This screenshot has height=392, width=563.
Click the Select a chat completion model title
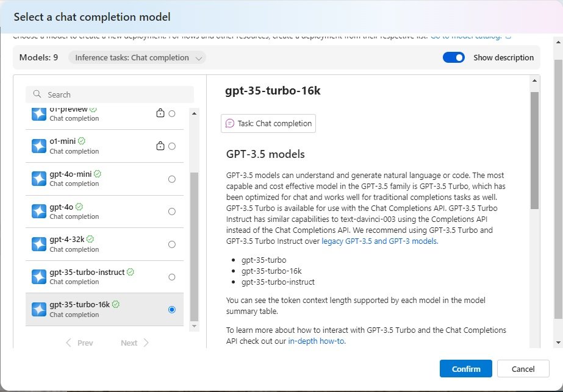click(92, 17)
